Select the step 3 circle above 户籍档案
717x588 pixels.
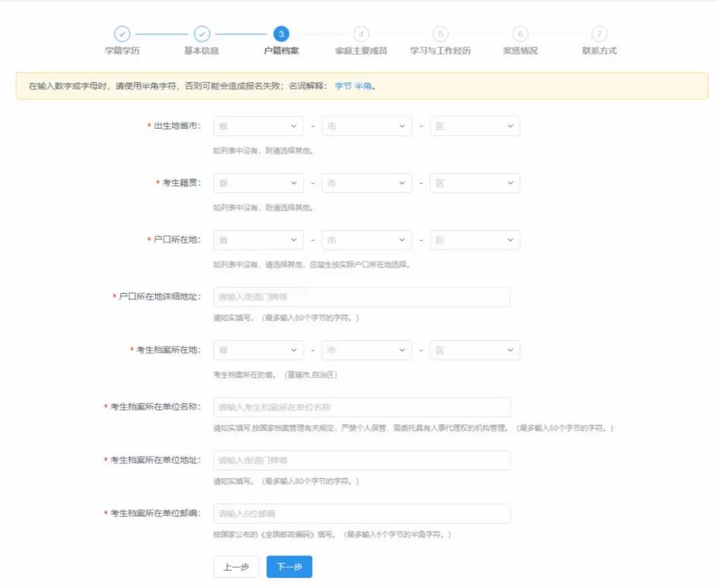click(282, 33)
